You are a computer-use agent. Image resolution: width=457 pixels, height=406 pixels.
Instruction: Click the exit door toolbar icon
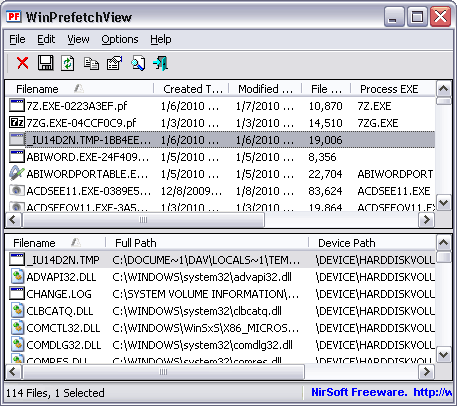[x=161, y=63]
